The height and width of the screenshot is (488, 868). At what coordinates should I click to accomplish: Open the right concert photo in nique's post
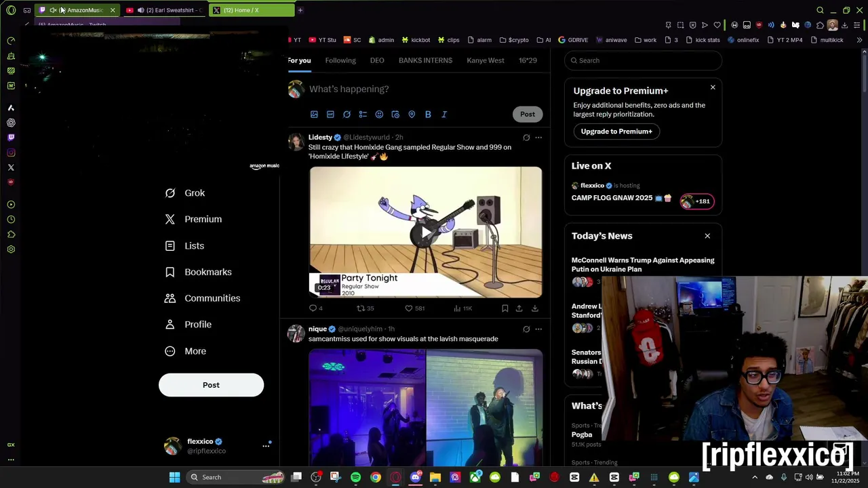pos(484,407)
